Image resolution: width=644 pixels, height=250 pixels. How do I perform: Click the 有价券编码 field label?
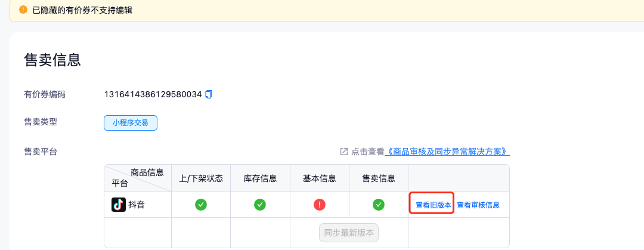click(45, 94)
